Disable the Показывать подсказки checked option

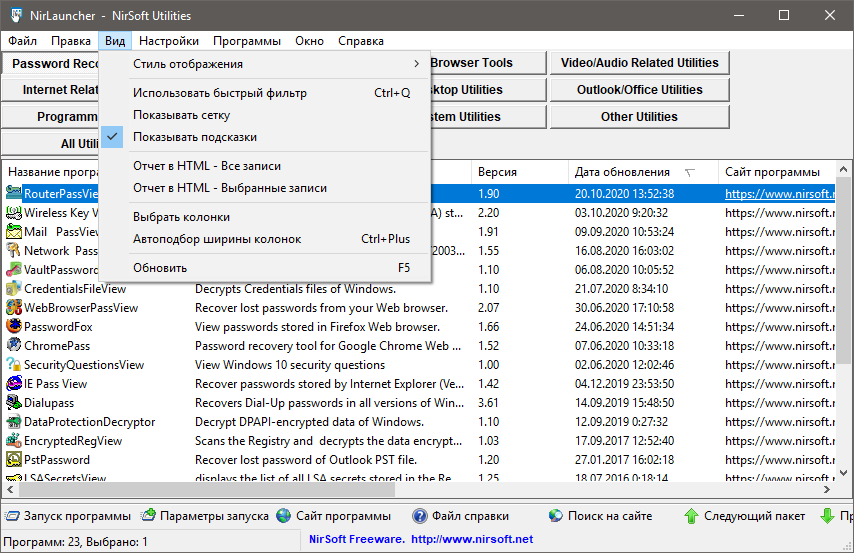195,137
